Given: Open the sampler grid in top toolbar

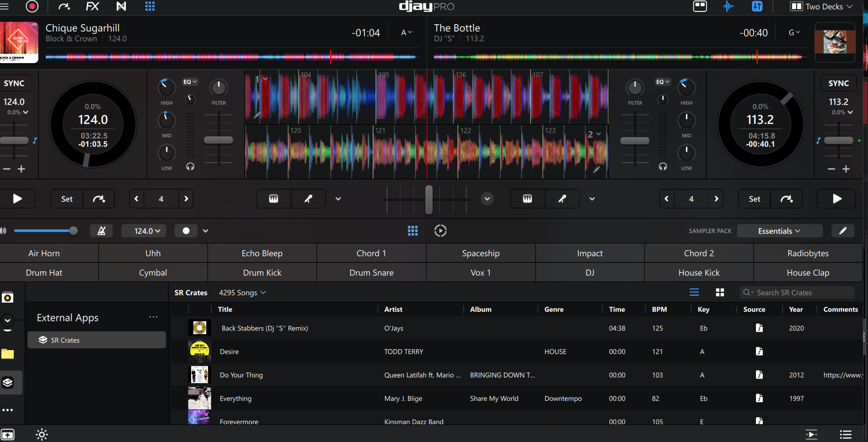Looking at the screenshot, I should 150,6.
